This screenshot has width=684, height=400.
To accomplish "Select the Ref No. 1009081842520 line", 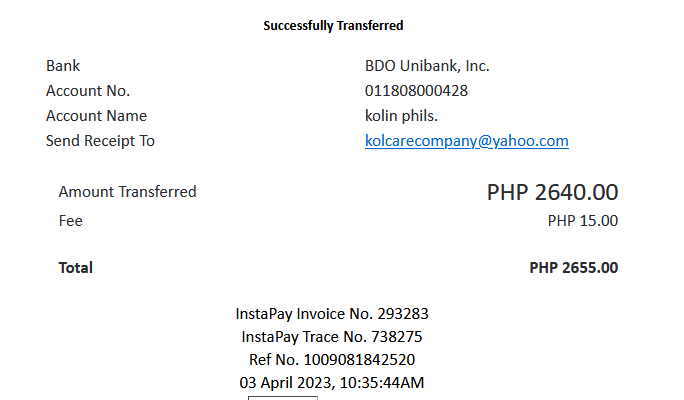I will pyautogui.click(x=332, y=359).
